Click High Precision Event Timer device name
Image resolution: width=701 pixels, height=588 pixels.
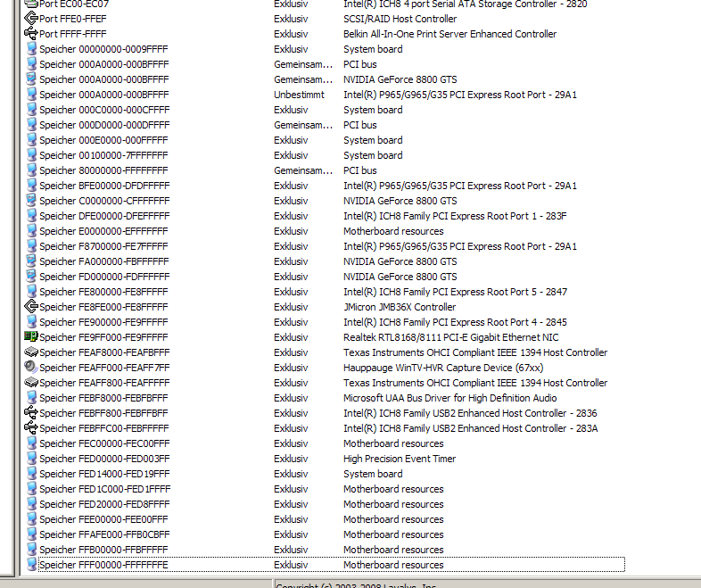click(x=400, y=459)
